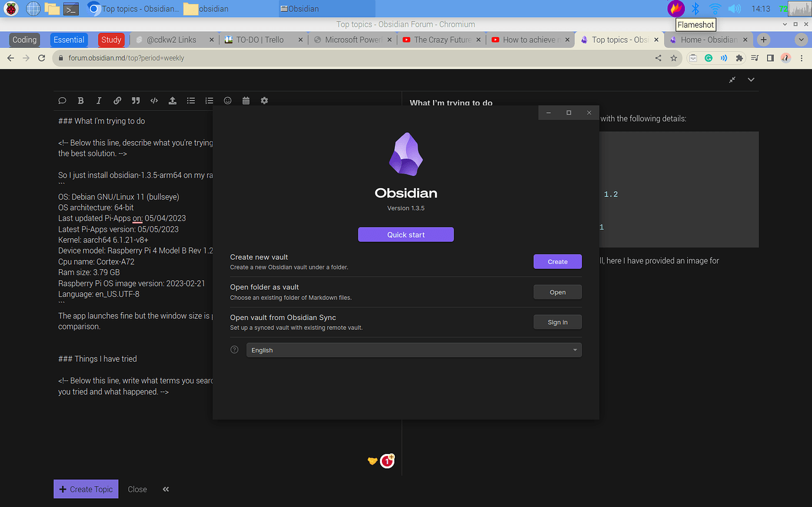Toggle italic formatting in the editor
The image size is (812, 507).
click(99, 101)
